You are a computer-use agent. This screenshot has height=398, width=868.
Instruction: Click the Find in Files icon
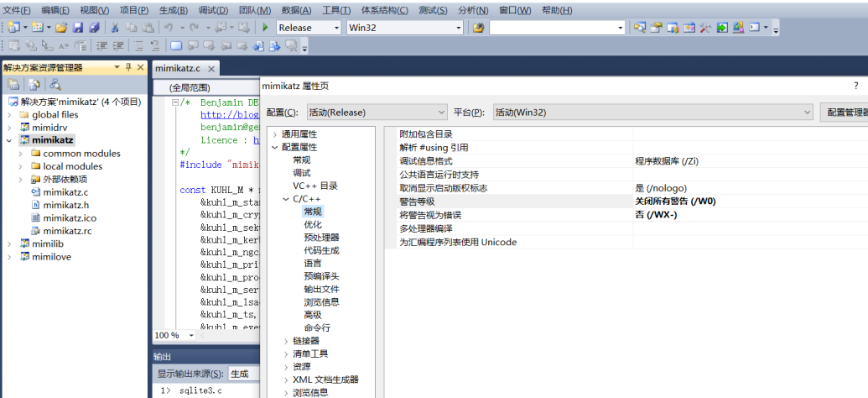pyautogui.click(x=478, y=27)
